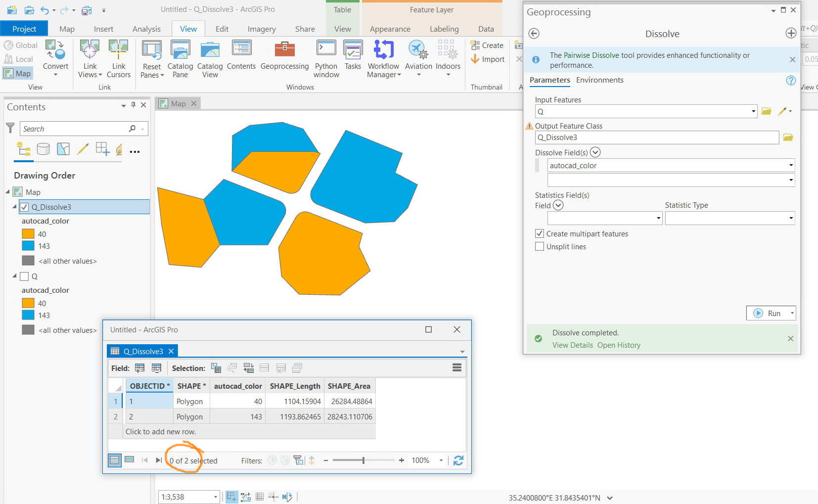
Task: Click the Add field icon in table
Action: click(140, 368)
